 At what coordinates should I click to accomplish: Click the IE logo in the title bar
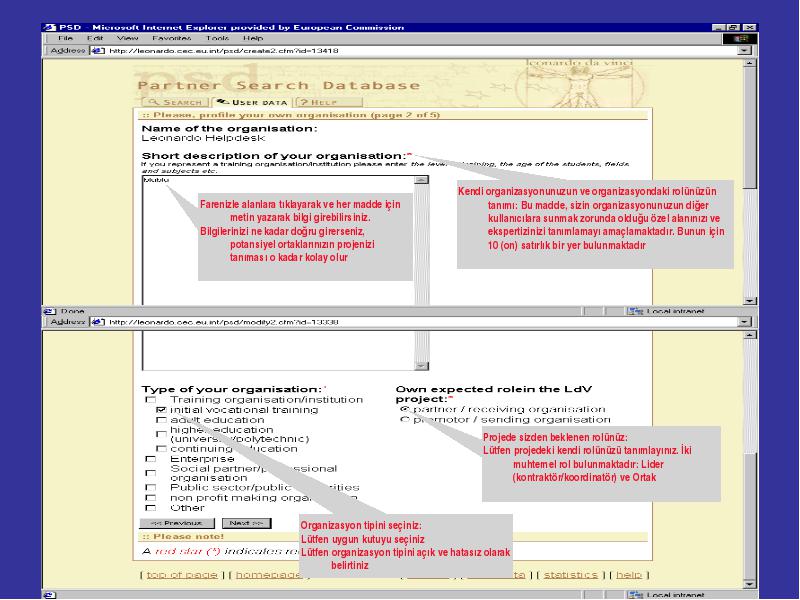coord(50,28)
